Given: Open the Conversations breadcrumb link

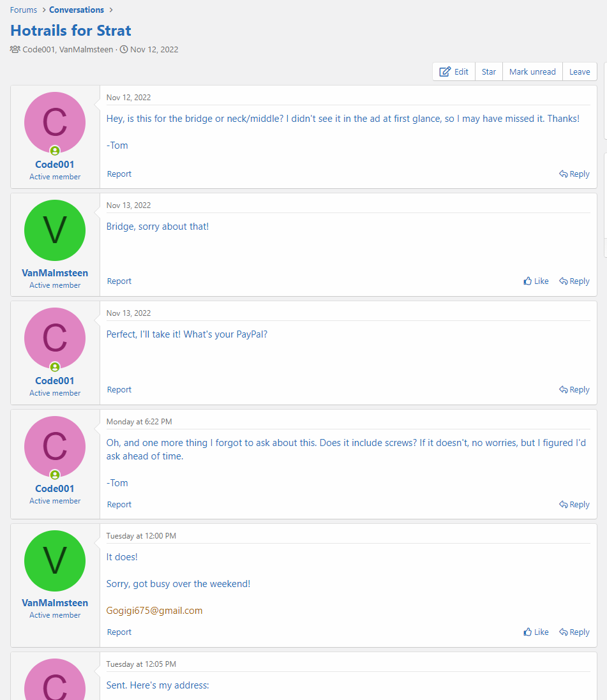Looking at the screenshot, I should [77, 10].
